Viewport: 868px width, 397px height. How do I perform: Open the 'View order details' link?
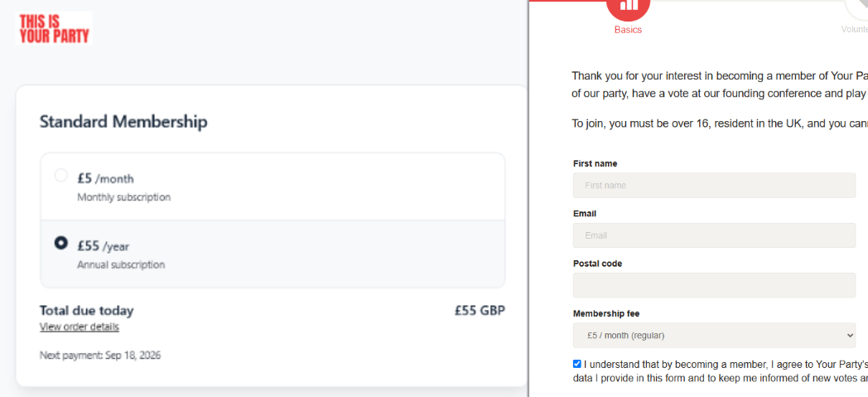pyautogui.click(x=80, y=327)
